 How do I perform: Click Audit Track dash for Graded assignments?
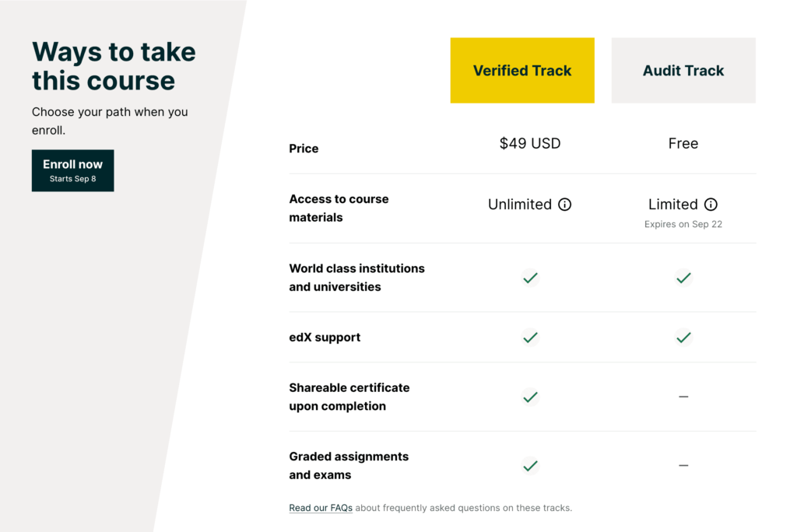click(683, 466)
